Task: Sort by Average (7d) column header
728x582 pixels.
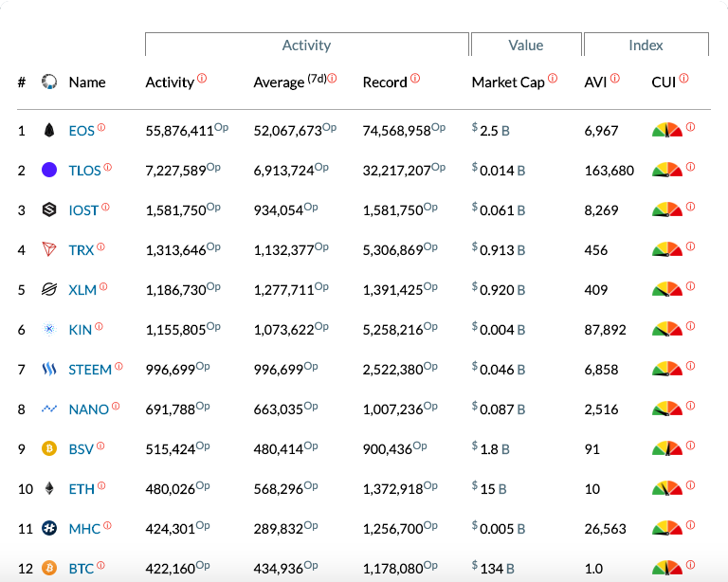Action: pyautogui.click(x=290, y=82)
